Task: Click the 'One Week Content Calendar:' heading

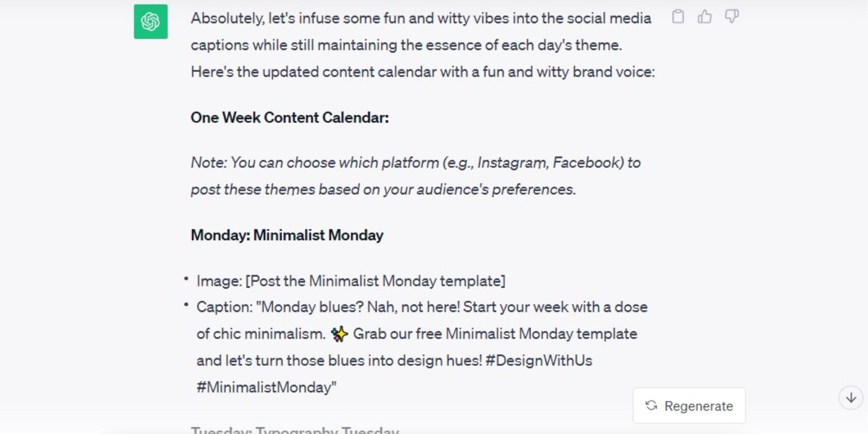Action: coord(289,118)
